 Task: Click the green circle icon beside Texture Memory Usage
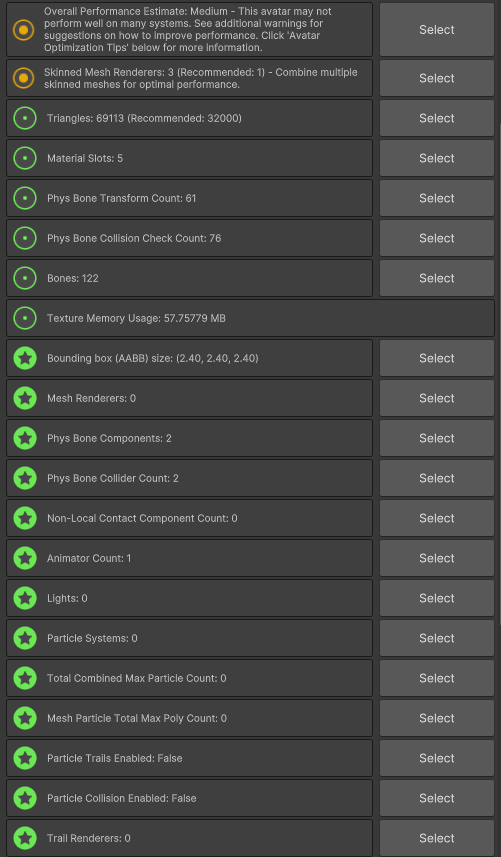(x=25, y=318)
